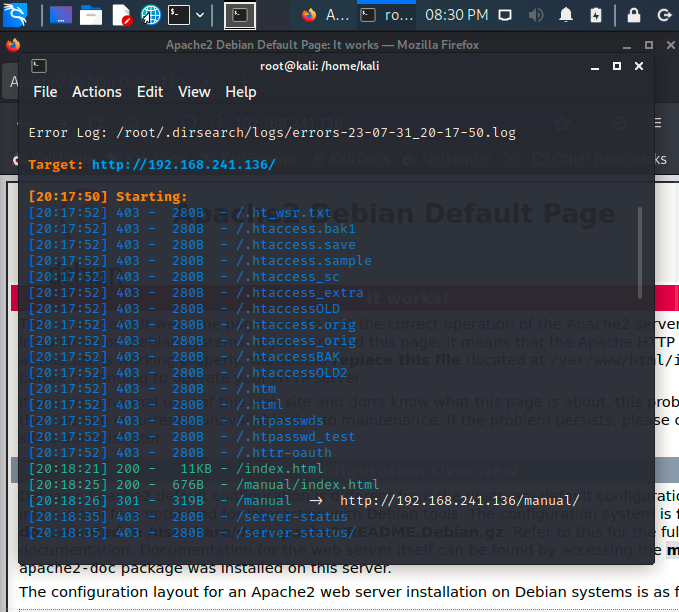The height and width of the screenshot is (612, 679).
Task: Expand the terminal launcher dropdown arrow
Action: pos(201,15)
